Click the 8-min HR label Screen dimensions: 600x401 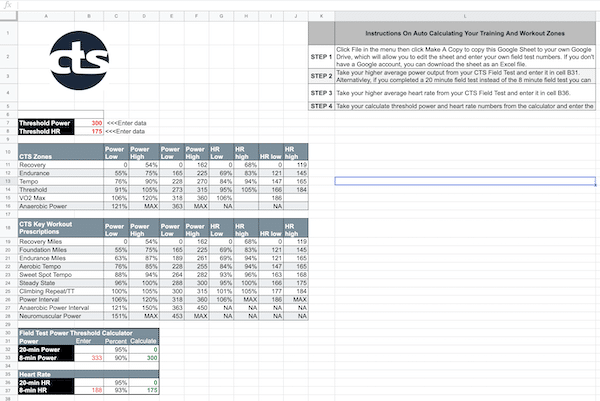[46, 390]
